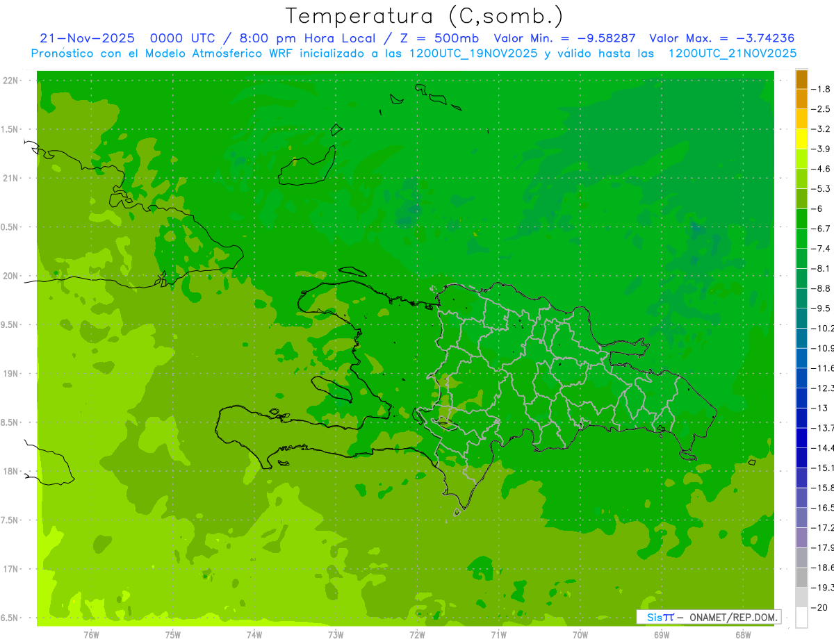834x644 pixels.
Task: Click the '-8.1' legend value
Action: [821, 268]
